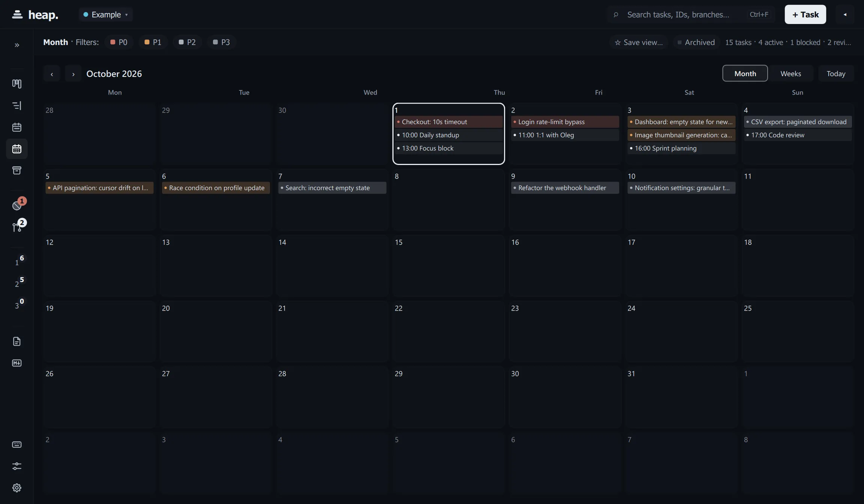Click the + Task button

[805, 15]
